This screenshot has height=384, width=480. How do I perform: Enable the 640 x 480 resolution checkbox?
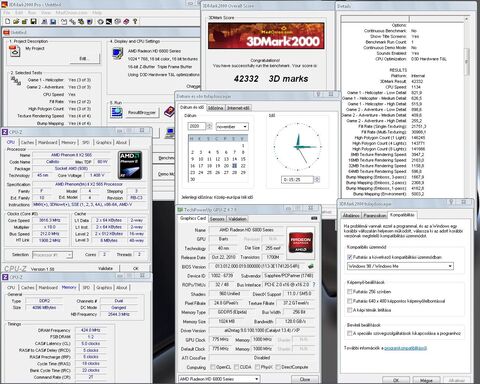(349, 301)
